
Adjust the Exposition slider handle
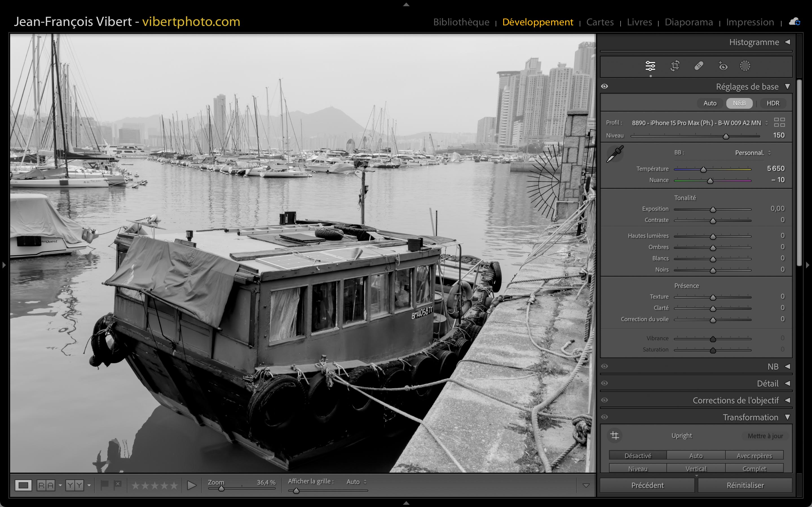pyautogui.click(x=713, y=210)
